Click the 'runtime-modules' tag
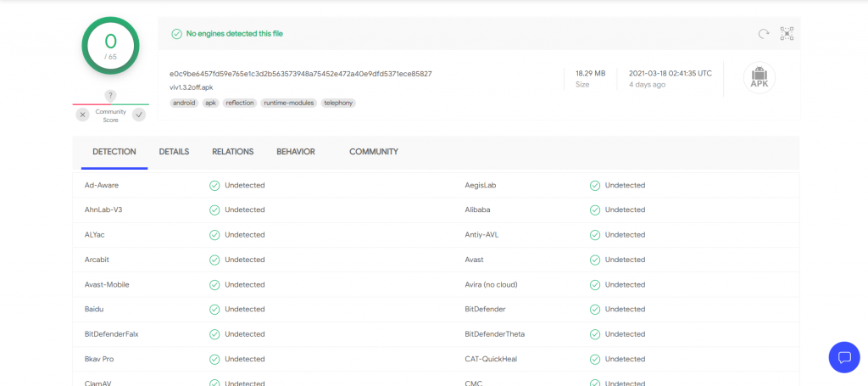The width and height of the screenshot is (868, 386). [x=289, y=103]
